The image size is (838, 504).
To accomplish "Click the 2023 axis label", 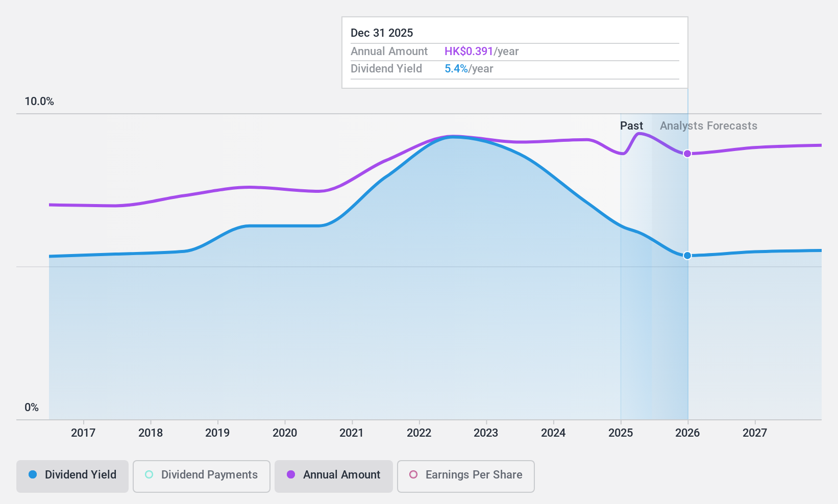I will (486, 433).
